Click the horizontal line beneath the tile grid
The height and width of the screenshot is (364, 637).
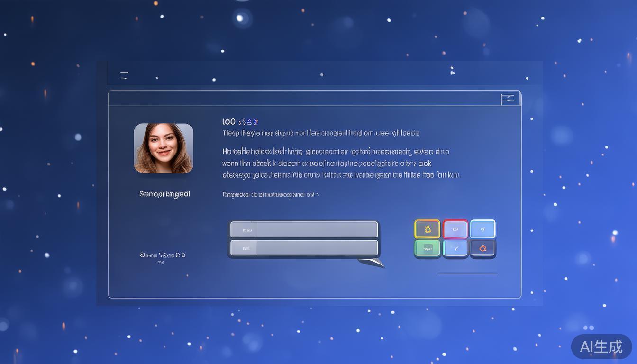(x=467, y=273)
